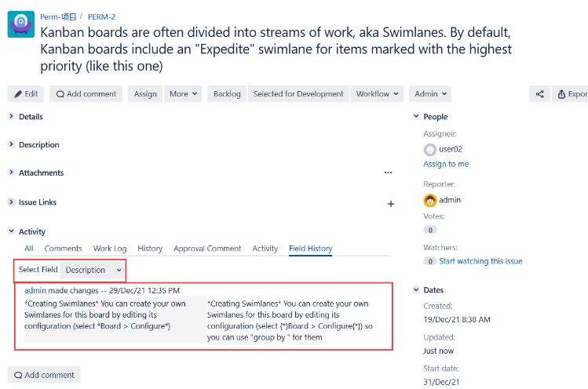Expand the Details section
Image resolution: width=588 pixels, height=389 pixels.
11,117
